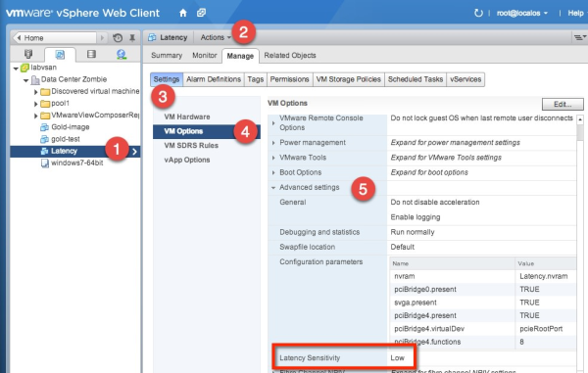
Task: Select the Data Center Zombie node
Action: coord(73,79)
